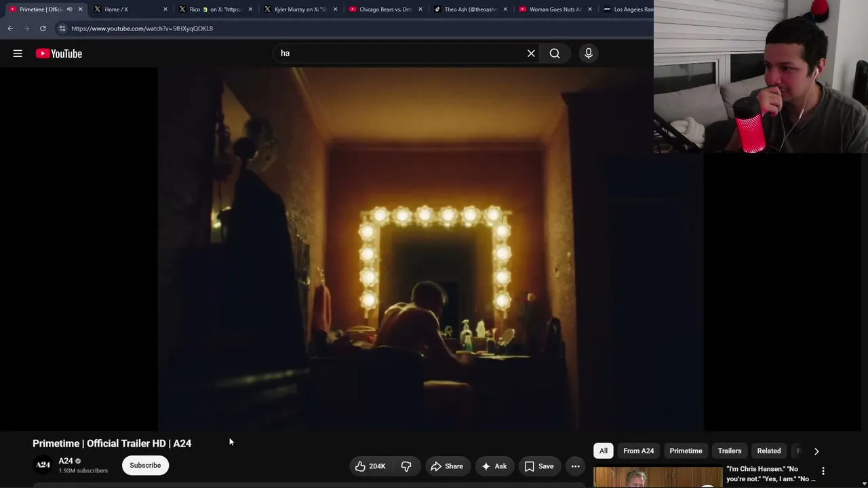868x488 pixels.
Task: Click the video title "Primetime | Official Trailer HD | A24"
Action: coord(112,443)
